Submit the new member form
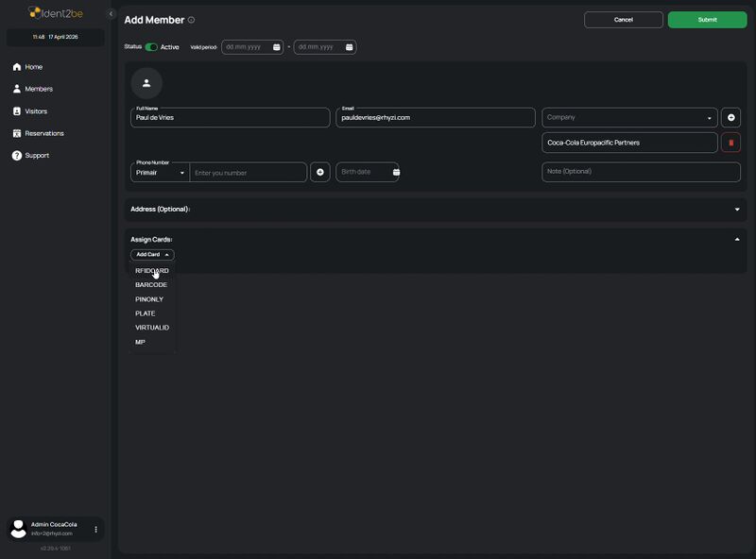756x559 pixels. coord(705,20)
